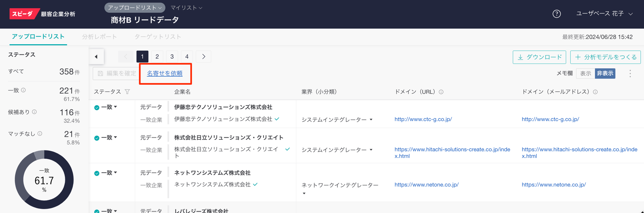Switch to the 分析レポート tab
Image resolution: width=644 pixels, height=213 pixels.
[99, 37]
